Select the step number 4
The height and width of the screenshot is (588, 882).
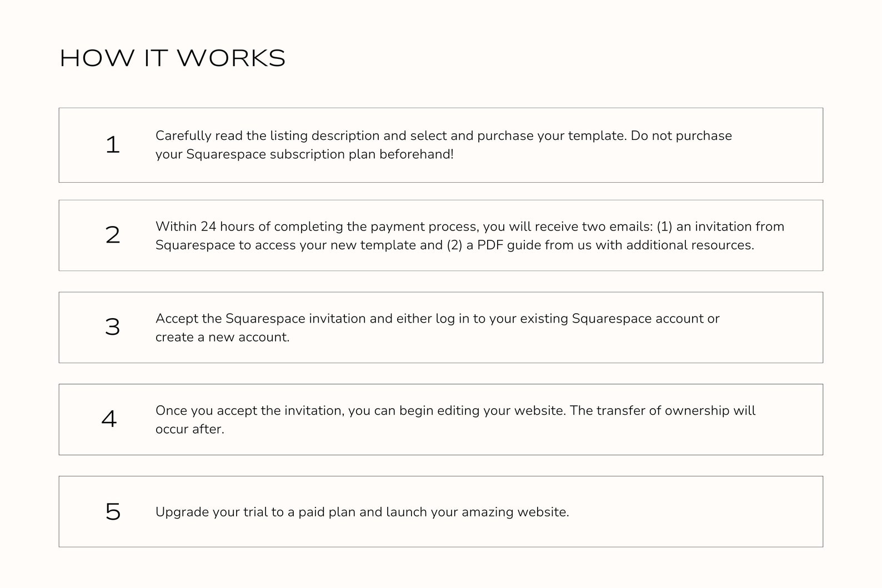click(109, 419)
